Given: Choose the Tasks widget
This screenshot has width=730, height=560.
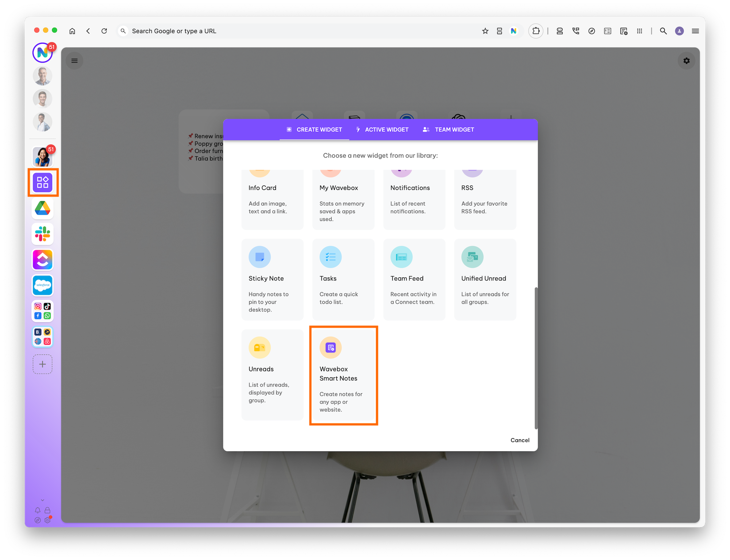Looking at the screenshot, I should click(343, 279).
